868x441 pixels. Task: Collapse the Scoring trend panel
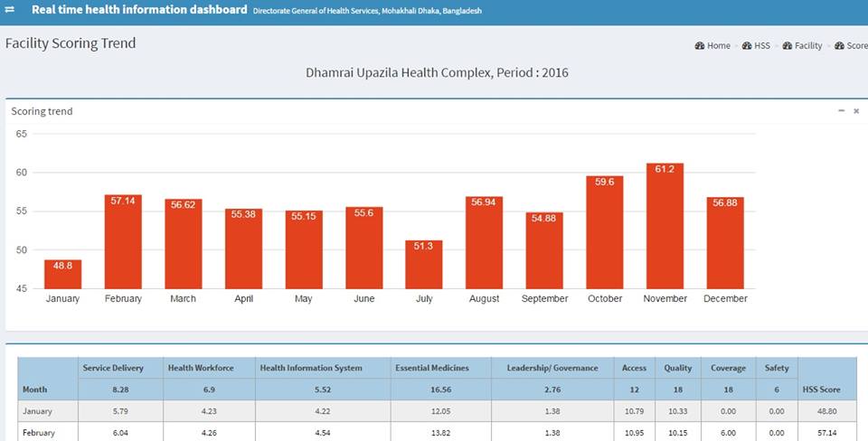click(x=842, y=111)
